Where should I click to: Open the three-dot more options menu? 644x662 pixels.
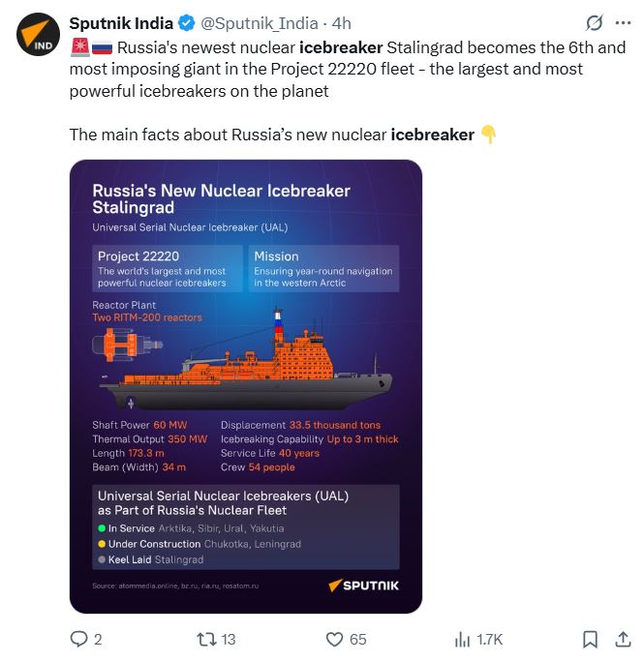tap(623, 23)
